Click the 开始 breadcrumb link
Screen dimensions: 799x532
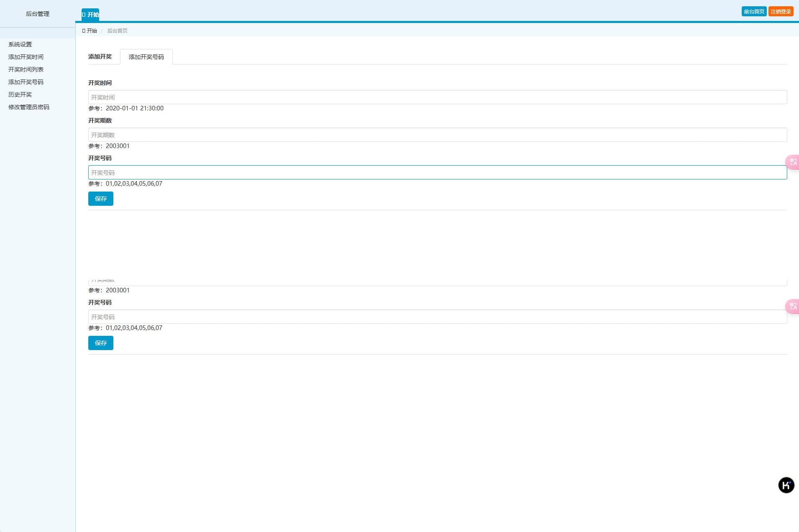click(x=90, y=31)
